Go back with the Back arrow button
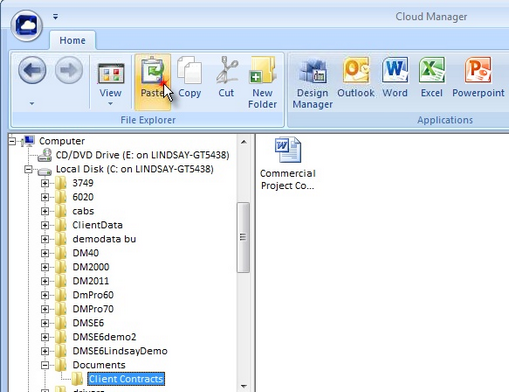 (32, 70)
